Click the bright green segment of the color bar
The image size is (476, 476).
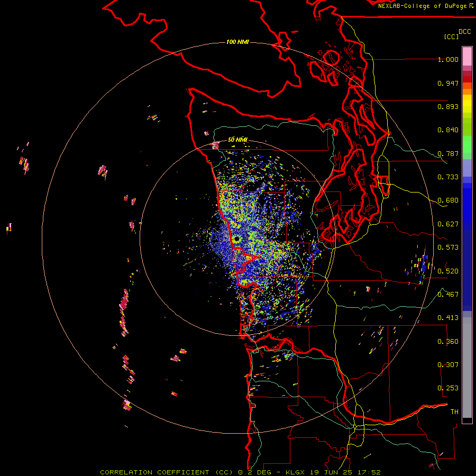tap(467, 144)
